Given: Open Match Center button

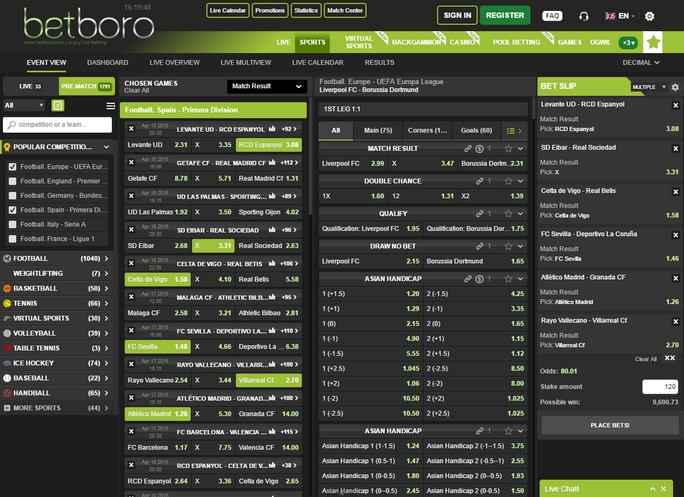Looking at the screenshot, I should point(345,10).
